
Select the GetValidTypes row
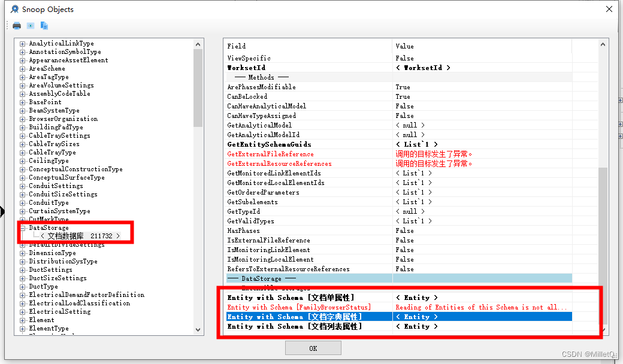pos(399,221)
